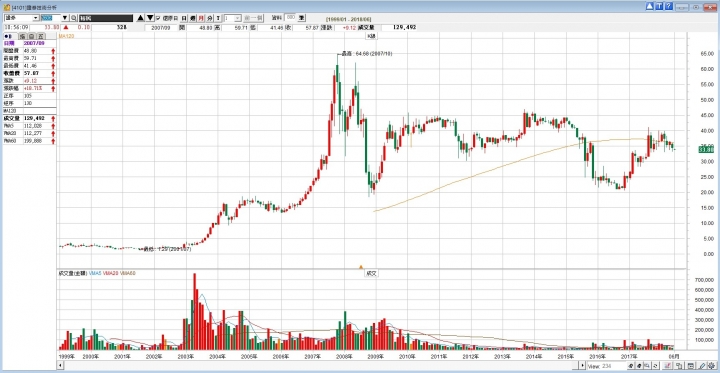Open the minute interval combo box
Viewport: 720px width, 373px height.
232,18
